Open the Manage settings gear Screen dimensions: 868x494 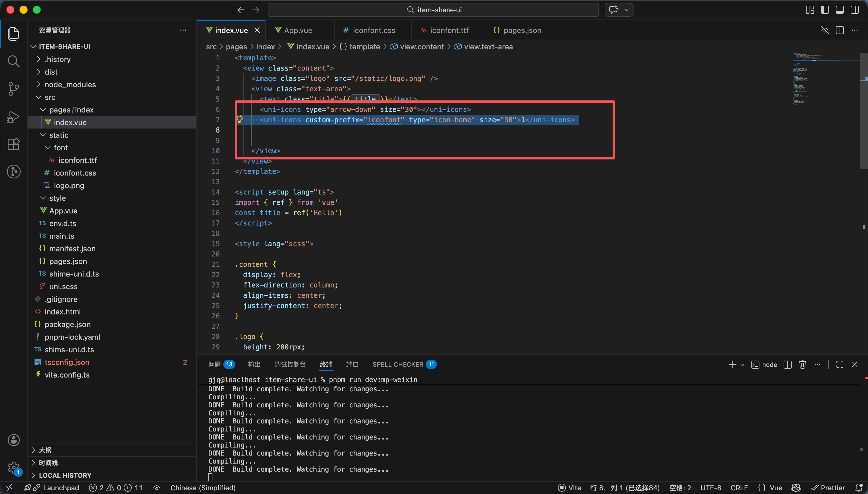pos(13,468)
